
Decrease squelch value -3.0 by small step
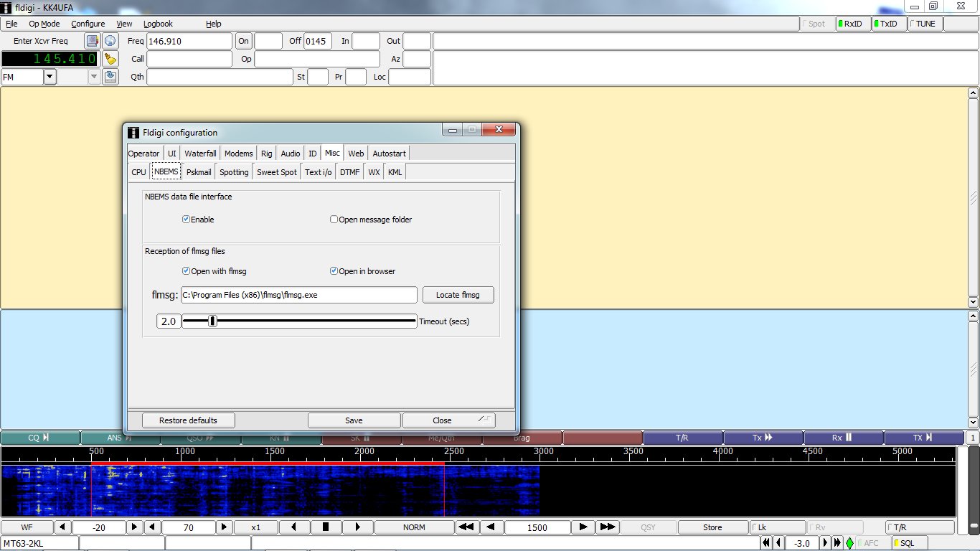pos(778,543)
